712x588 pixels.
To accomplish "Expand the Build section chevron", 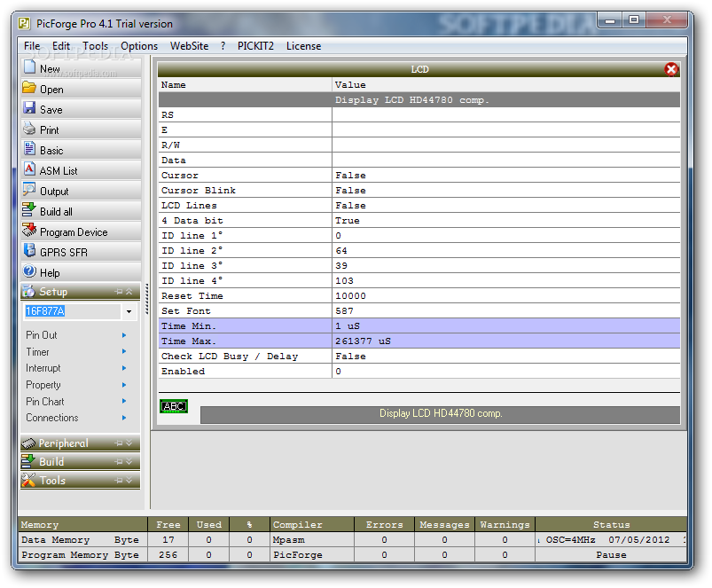I will click(x=129, y=462).
